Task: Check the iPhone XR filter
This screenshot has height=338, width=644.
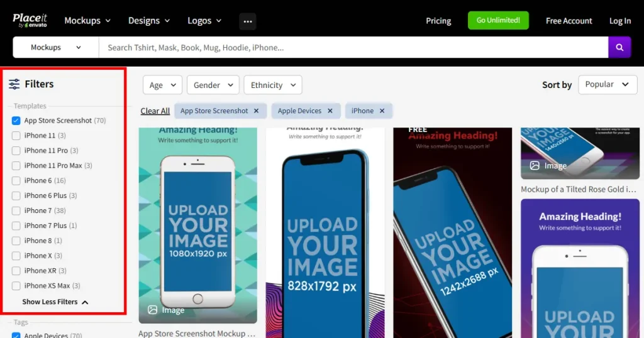Action: click(x=16, y=271)
